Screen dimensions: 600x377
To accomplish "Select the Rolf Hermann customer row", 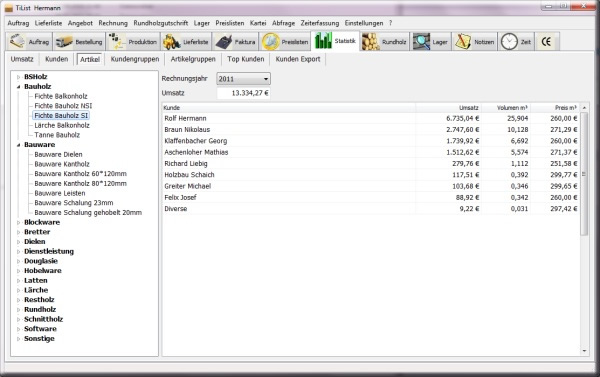I will (x=370, y=118).
